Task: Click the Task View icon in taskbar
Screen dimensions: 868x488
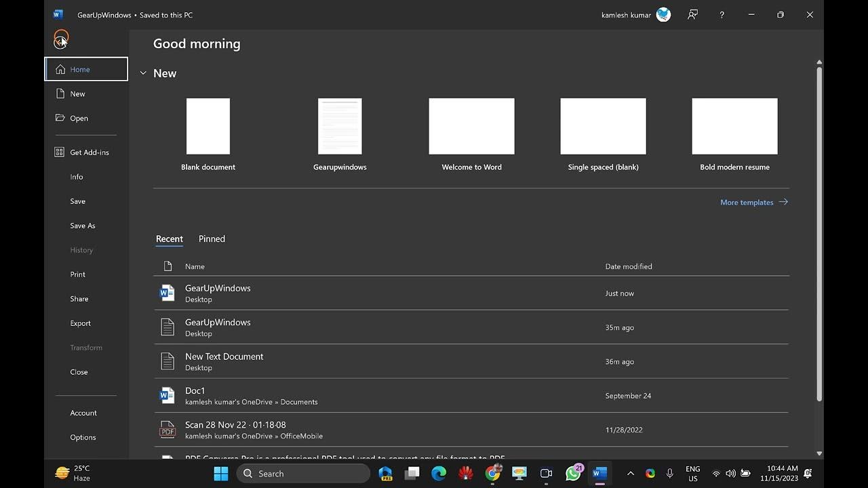Action: tap(412, 474)
